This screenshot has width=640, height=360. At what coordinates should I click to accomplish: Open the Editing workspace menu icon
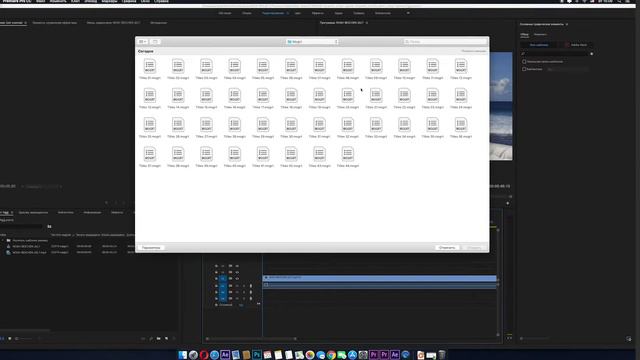[x=288, y=13]
